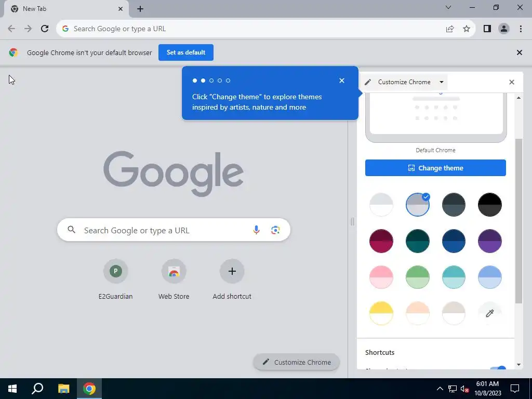532x399 pixels.
Task: Dismiss the default browser info bar
Action: 519,52
